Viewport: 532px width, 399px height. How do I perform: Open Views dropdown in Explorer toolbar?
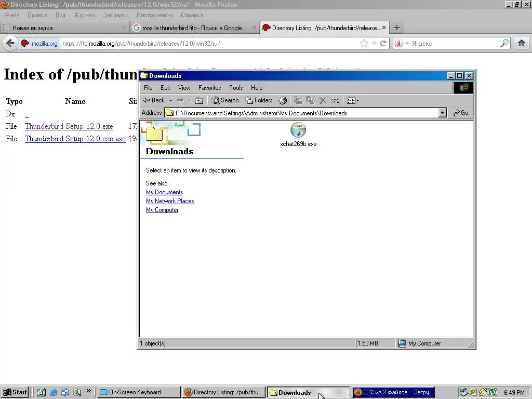tap(353, 100)
